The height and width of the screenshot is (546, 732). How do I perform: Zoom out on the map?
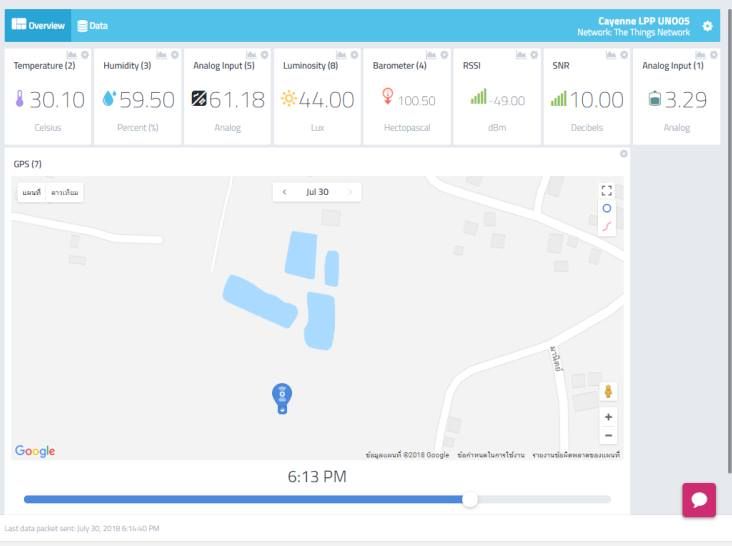[x=609, y=435]
